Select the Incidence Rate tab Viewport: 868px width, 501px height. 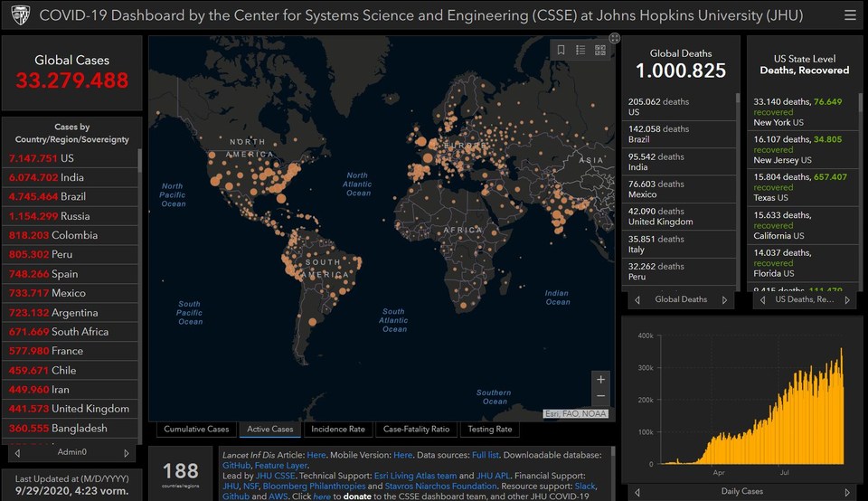337,429
